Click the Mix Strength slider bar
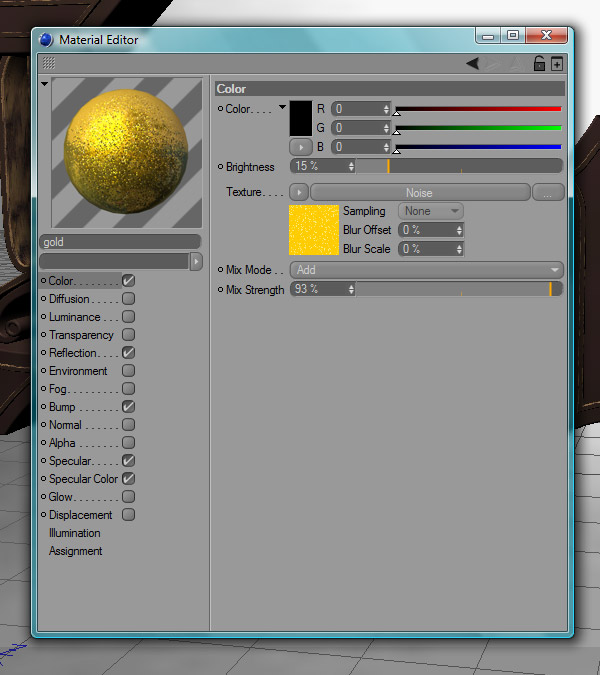600x675 pixels. pyautogui.click(x=459, y=289)
